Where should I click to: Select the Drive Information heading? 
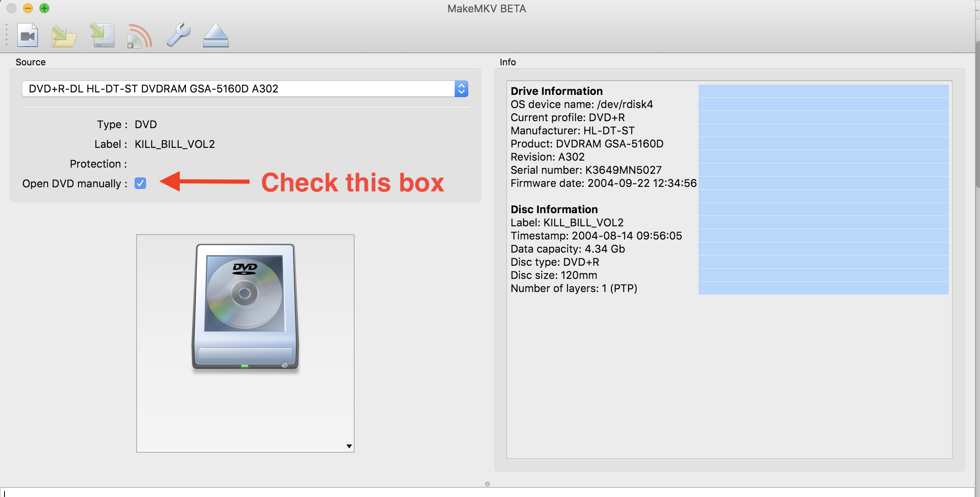click(x=556, y=91)
